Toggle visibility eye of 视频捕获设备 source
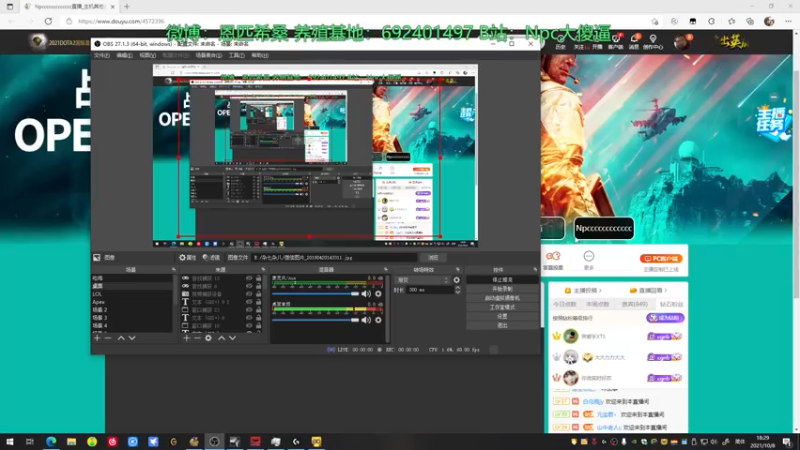Screen dimensions: 800x450 [249, 294]
